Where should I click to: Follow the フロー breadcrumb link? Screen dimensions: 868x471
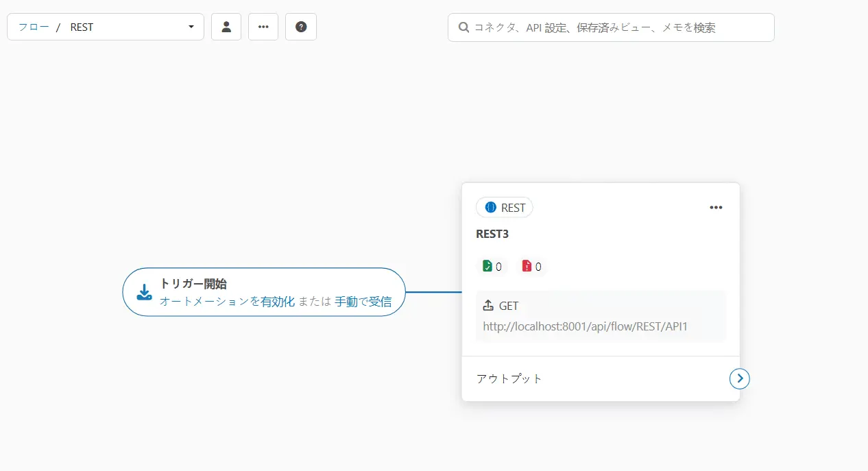pos(34,27)
